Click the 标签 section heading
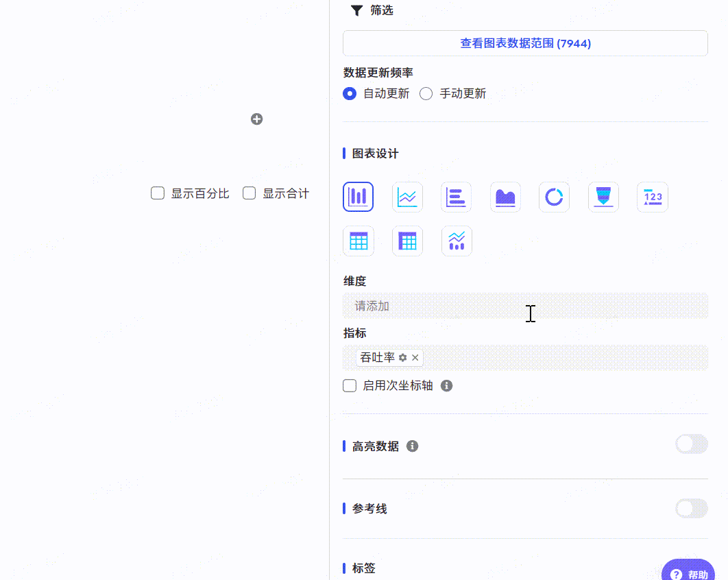The width and height of the screenshot is (728, 580). tap(363, 568)
